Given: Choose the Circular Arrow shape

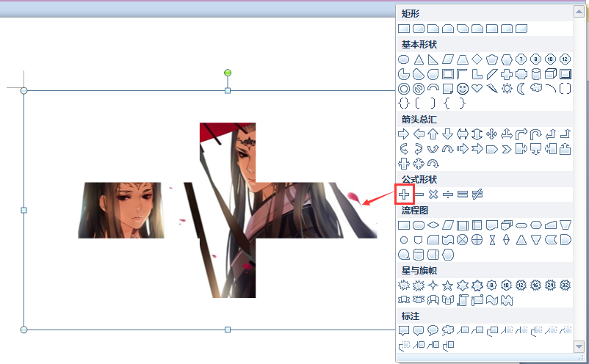Looking at the screenshot, I should (433, 164).
